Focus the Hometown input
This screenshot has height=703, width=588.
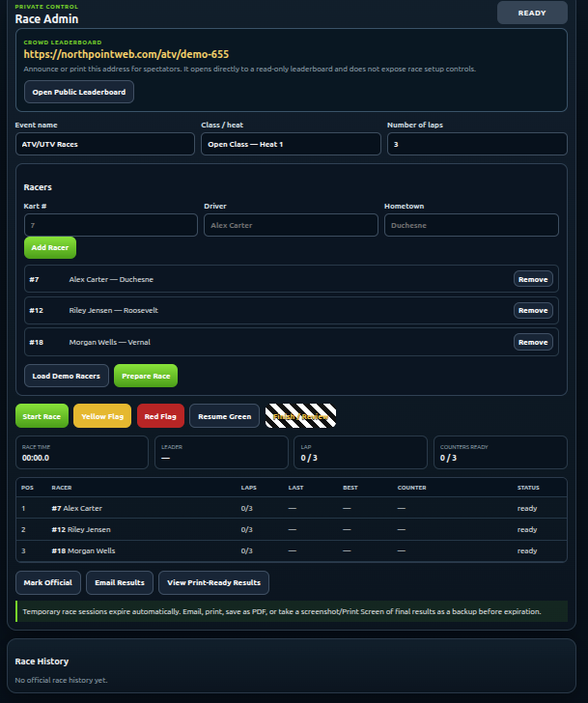(471, 225)
